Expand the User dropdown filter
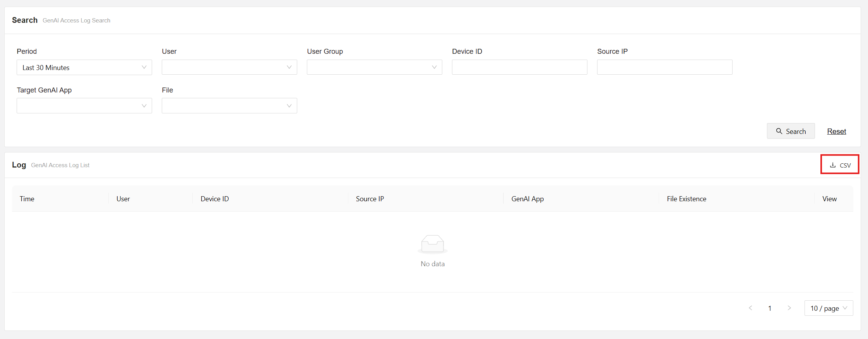The height and width of the screenshot is (339, 868). [229, 67]
